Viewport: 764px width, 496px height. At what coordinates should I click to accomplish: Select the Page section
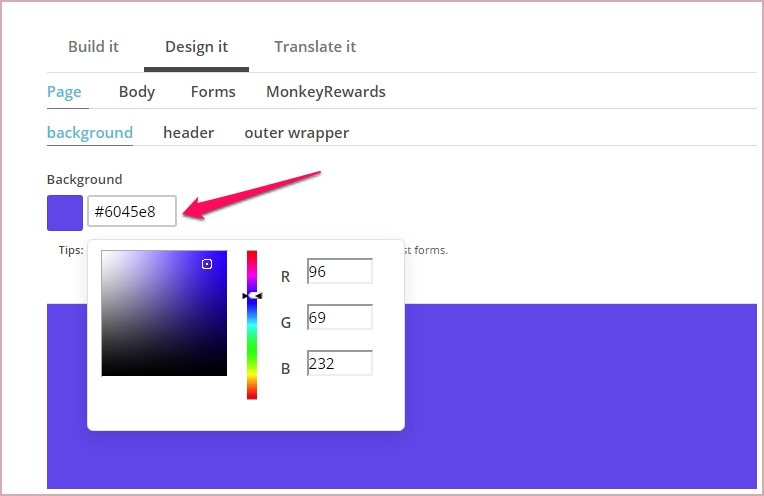(64, 92)
